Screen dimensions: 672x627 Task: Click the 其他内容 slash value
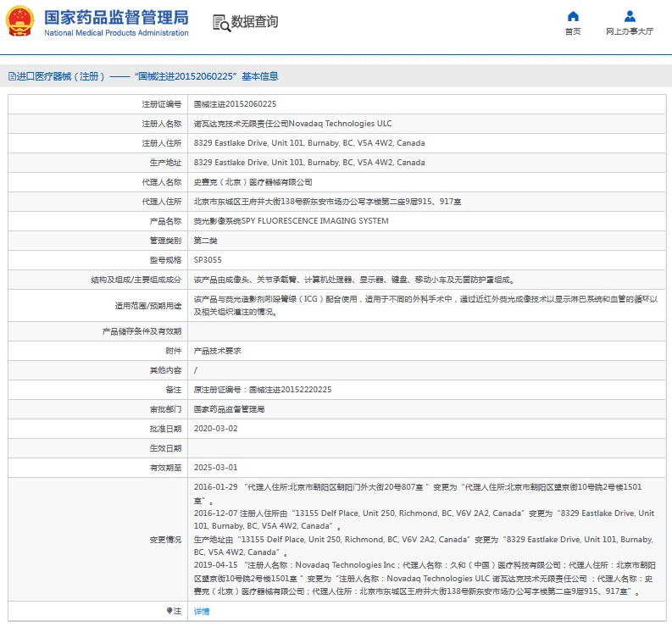196,370
